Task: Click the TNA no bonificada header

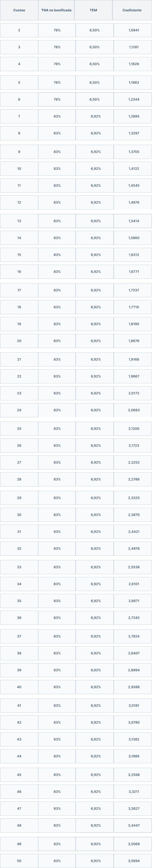Action: [x=56, y=10]
